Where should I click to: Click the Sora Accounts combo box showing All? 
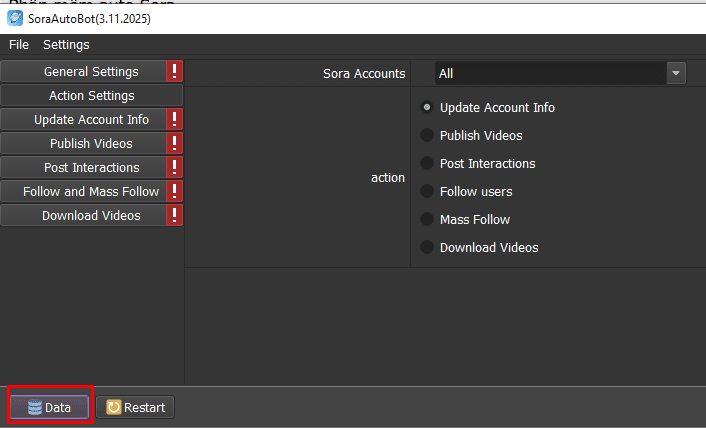(x=550, y=73)
